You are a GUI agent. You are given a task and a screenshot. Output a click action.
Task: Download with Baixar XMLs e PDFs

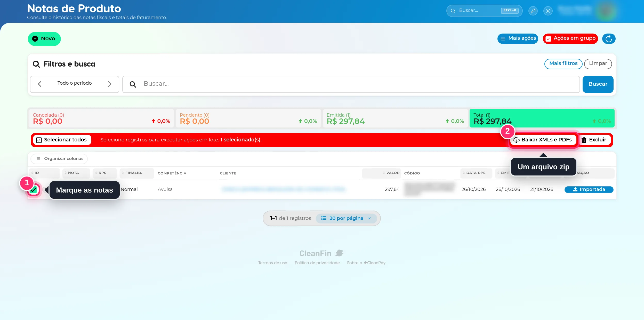543,140
